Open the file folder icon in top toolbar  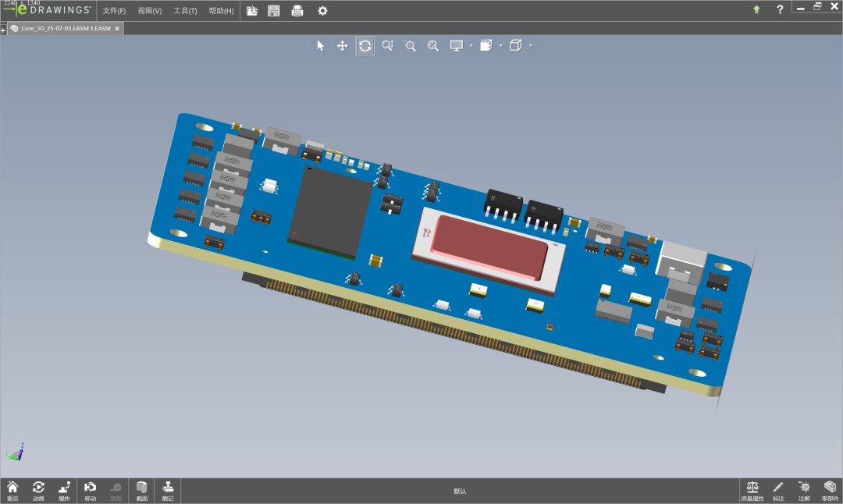point(252,11)
